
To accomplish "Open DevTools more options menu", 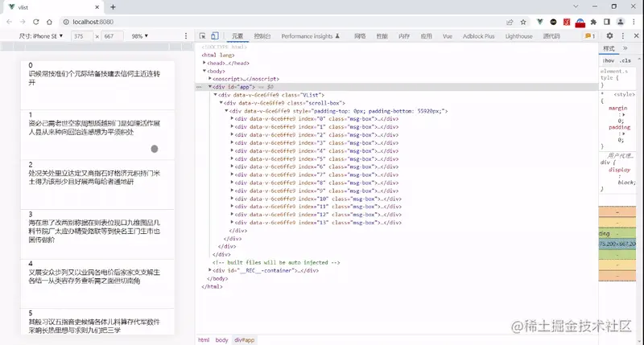I will pos(623,36).
